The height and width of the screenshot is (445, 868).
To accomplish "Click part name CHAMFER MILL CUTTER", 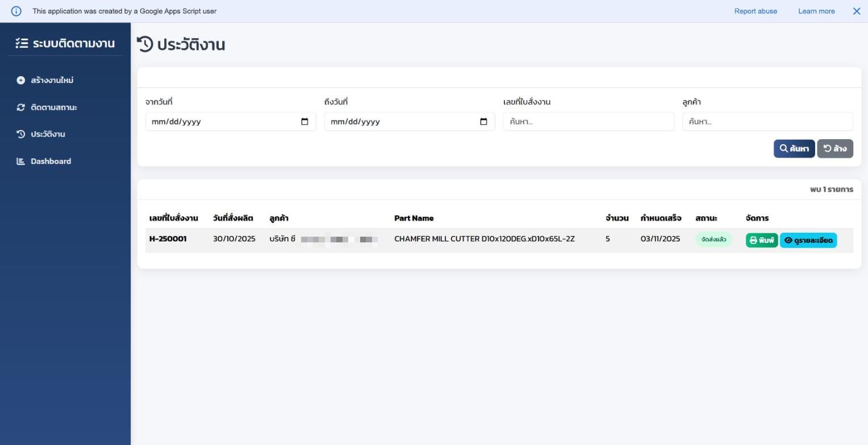I will 485,239.
